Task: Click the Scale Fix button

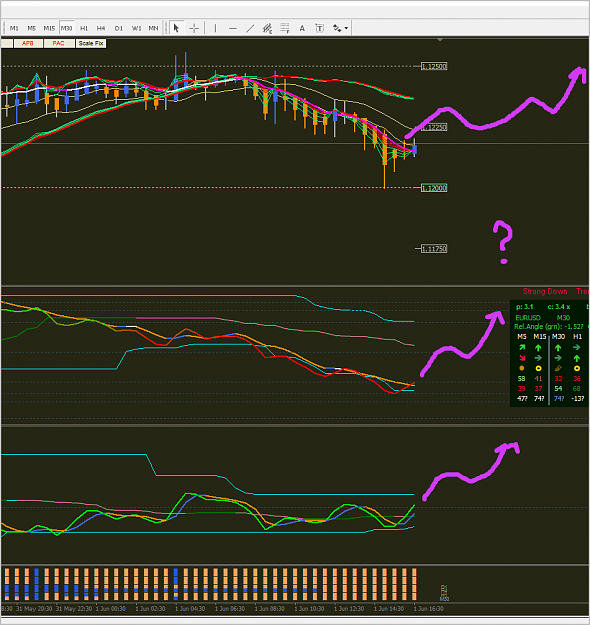Action: tap(91, 43)
